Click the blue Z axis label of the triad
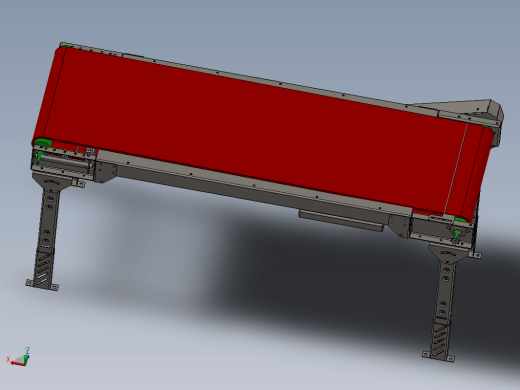The height and width of the screenshot is (390, 520). click(x=28, y=350)
